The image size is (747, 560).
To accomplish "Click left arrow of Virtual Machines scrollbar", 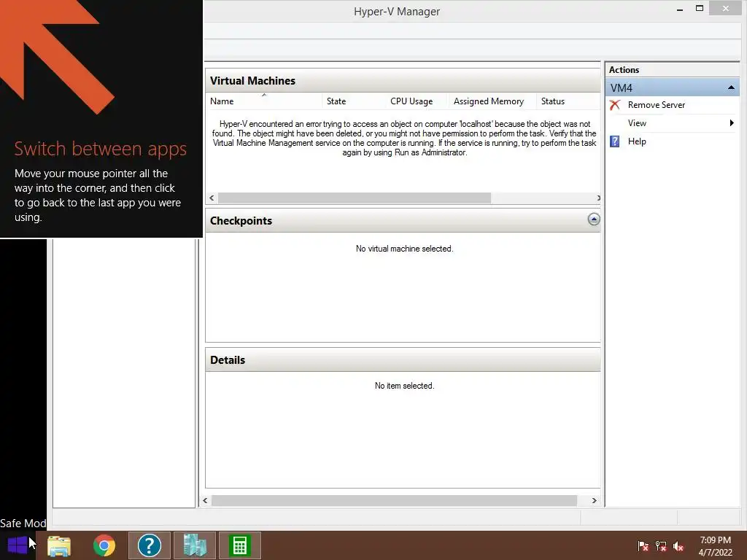I will [x=212, y=198].
